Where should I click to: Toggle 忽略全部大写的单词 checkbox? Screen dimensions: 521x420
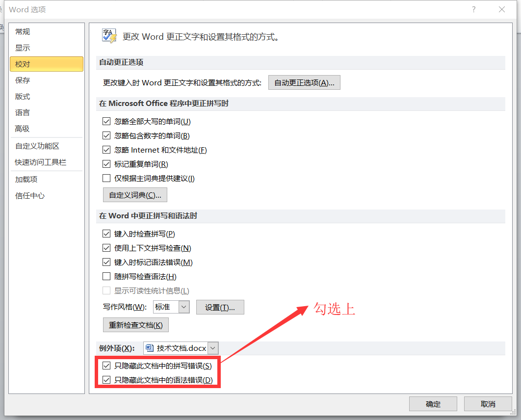pos(106,121)
